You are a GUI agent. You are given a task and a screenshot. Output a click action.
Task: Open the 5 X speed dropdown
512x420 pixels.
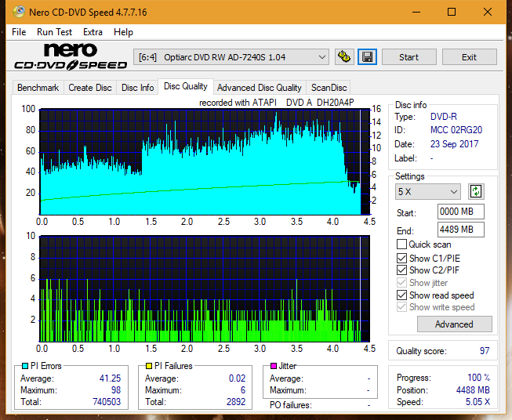coord(427,191)
